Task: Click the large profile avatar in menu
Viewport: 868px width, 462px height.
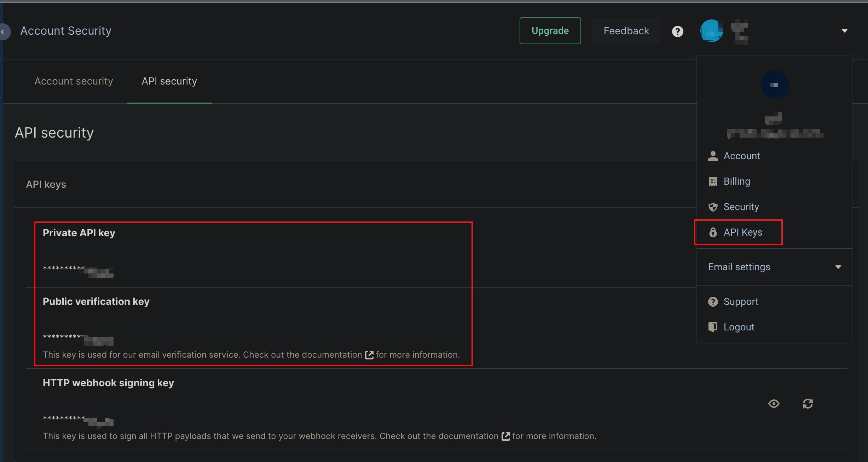Action: pos(774,85)
